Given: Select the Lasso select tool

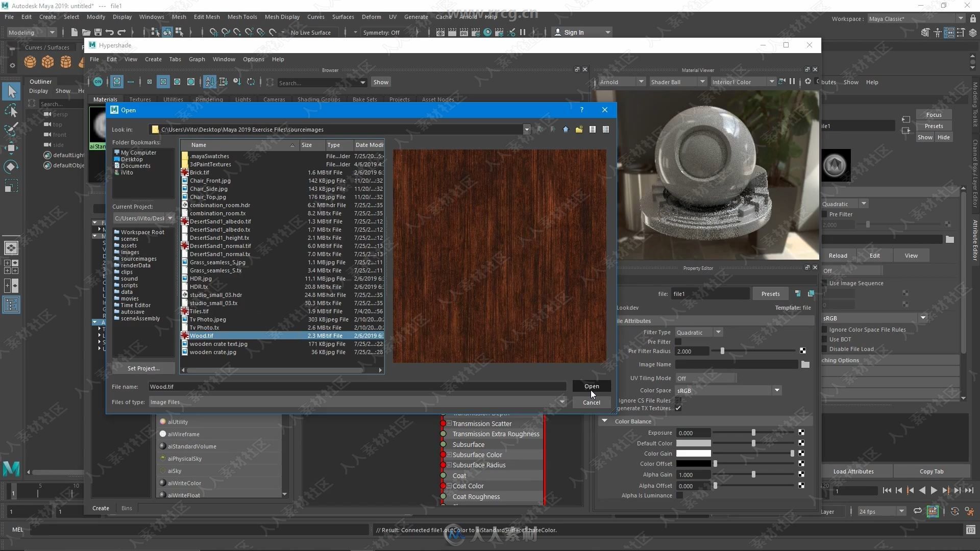Looking at the screenshot, I should pos(11,110).
